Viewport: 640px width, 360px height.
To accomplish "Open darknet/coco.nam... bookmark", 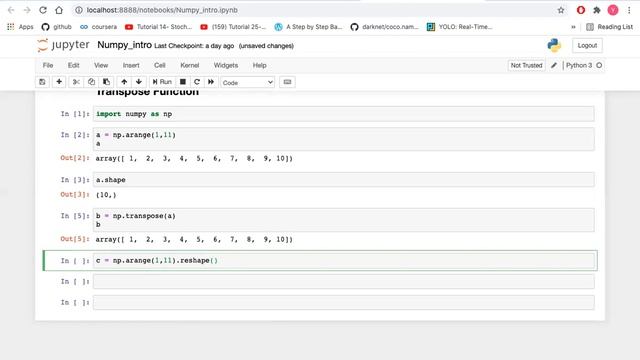I will coord(384,27).
